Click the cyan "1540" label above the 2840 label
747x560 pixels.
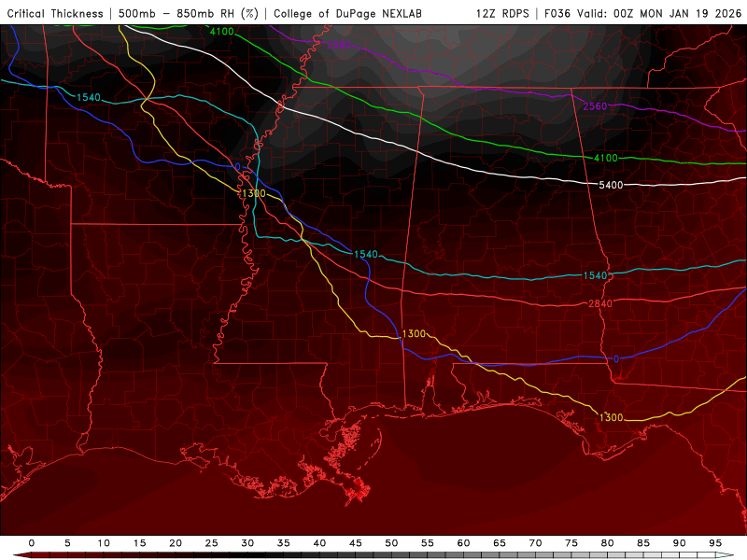point(595,275)
